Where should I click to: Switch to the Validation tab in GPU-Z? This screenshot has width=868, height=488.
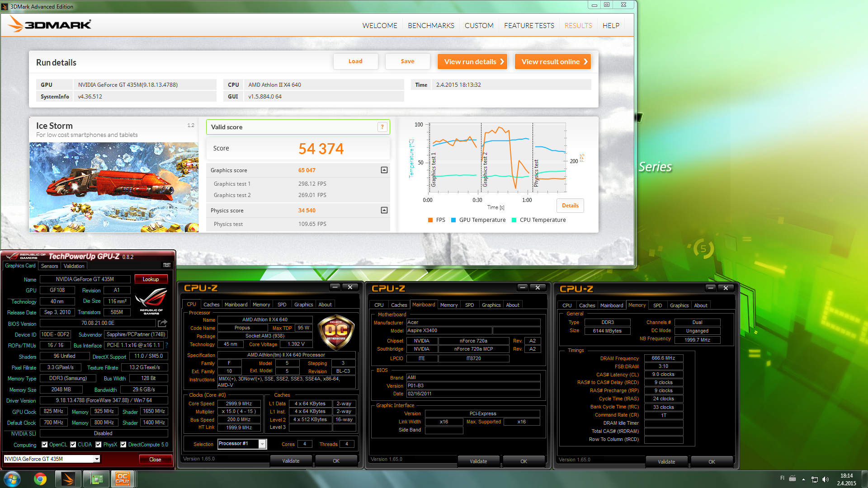click(74, 266)
